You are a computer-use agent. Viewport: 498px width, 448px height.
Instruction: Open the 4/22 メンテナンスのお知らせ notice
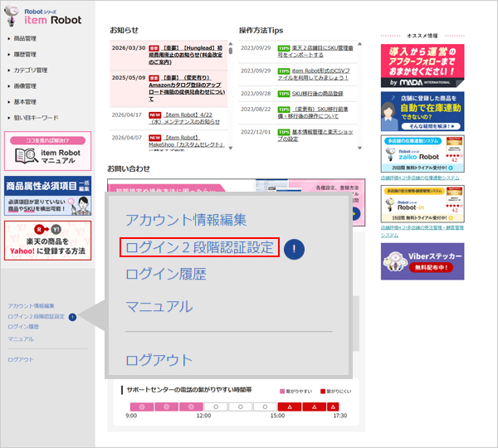[x=184, y=118]
